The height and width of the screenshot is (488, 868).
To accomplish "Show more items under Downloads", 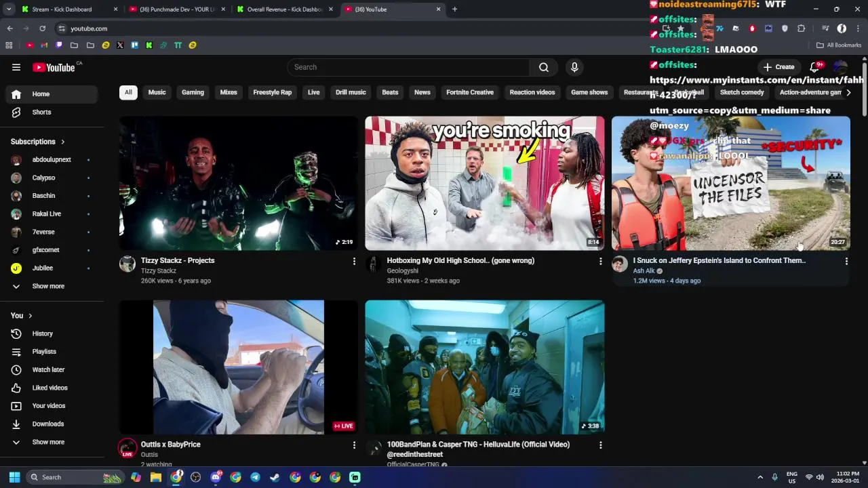I will [52, 442].
